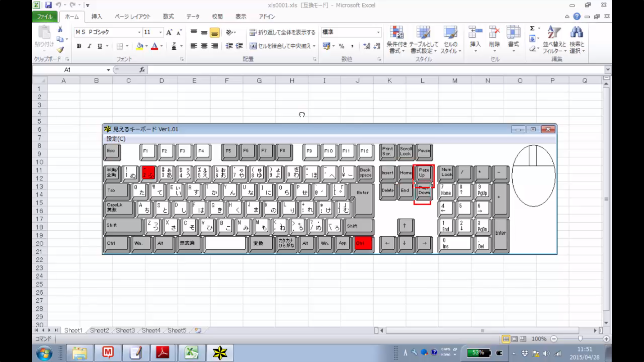Open the Excel icon on taskbar
Viewport: 644px width, 362px height.
tap(191, 353)
